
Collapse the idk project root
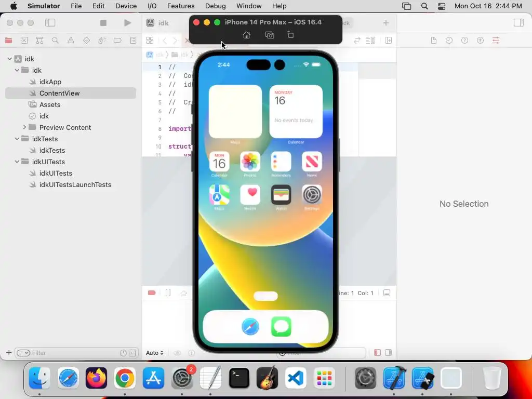[x=9, y=59]
